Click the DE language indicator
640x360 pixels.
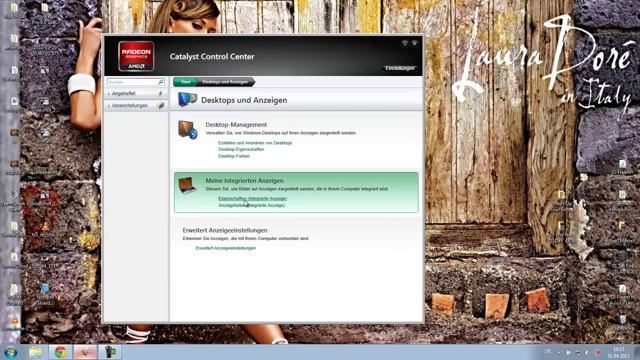(x=548, y=351)
